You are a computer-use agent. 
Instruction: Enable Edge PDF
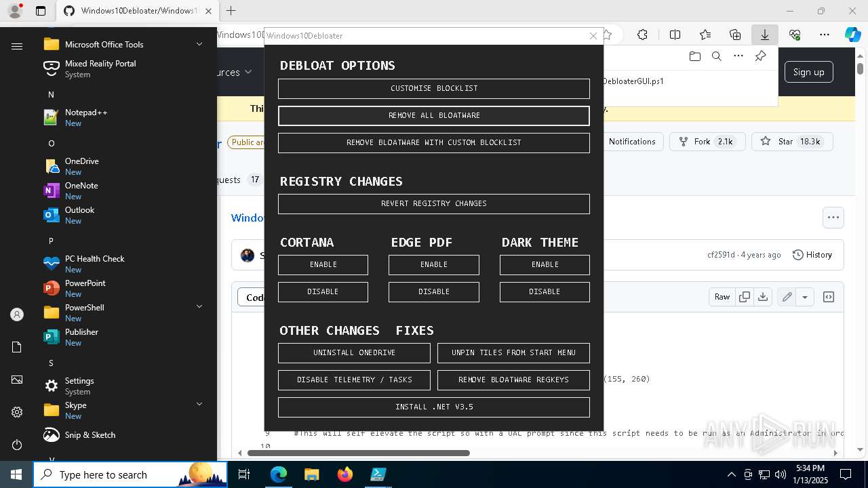(434, 265)
